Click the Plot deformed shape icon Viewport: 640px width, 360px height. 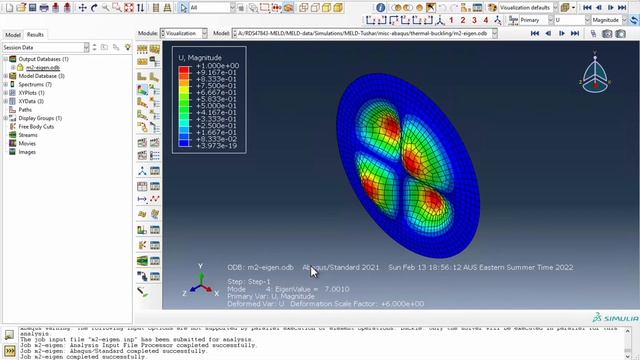coord(154,76)
